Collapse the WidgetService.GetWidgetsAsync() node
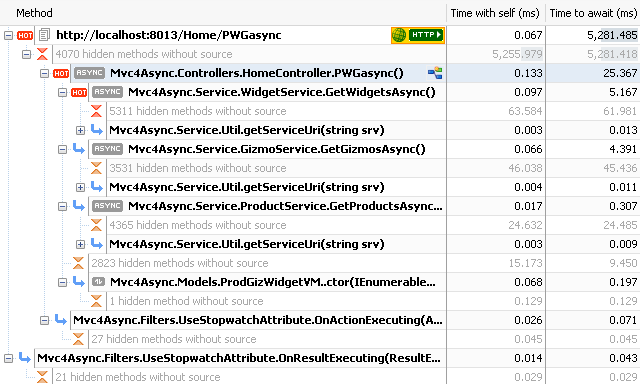The height and width of the screenshot is (384, 640). click(x=62, y=92)
